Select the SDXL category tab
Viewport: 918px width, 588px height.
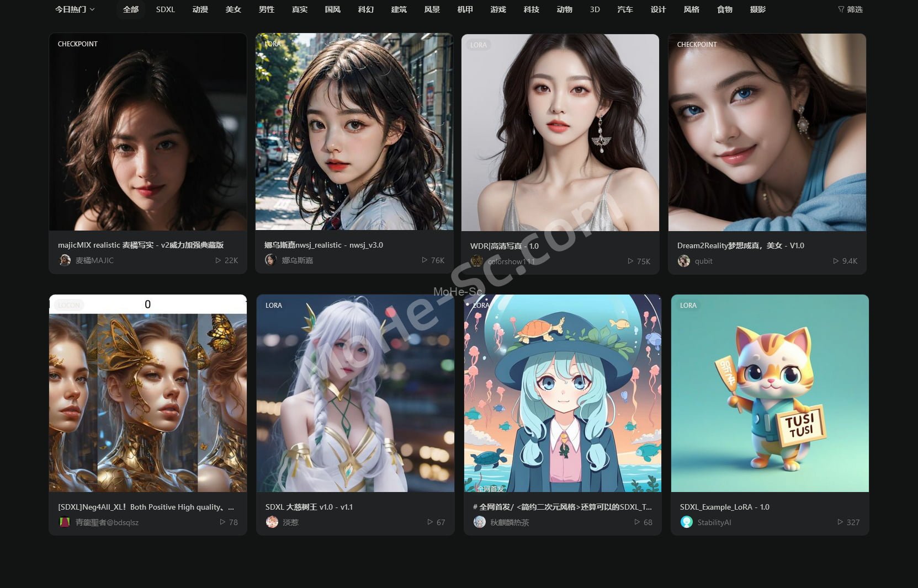point(165,9)
